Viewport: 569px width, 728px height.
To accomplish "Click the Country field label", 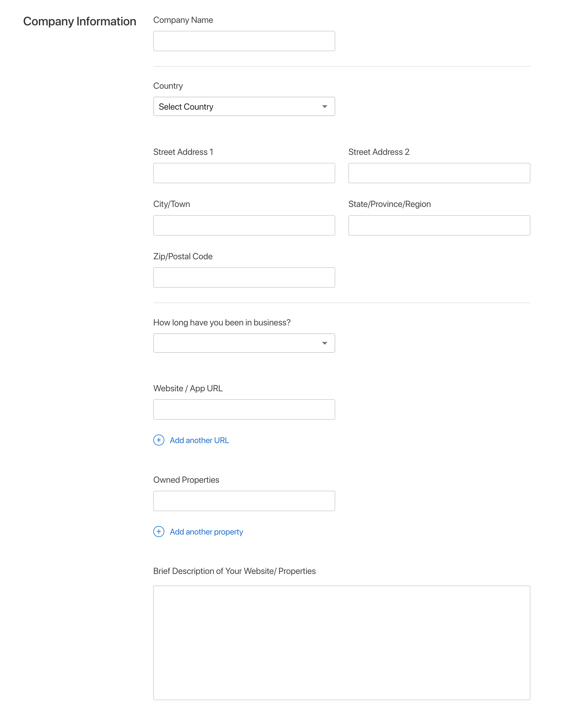I will coord(168,86).
